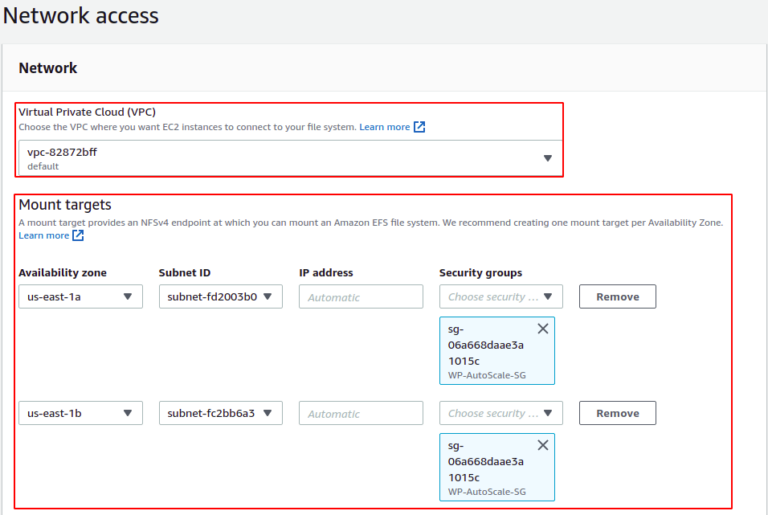Open the subnet-fc2bb6a3 subnet dropdown
The width and height of the screenshot is (768, 515).
[220, 413]
